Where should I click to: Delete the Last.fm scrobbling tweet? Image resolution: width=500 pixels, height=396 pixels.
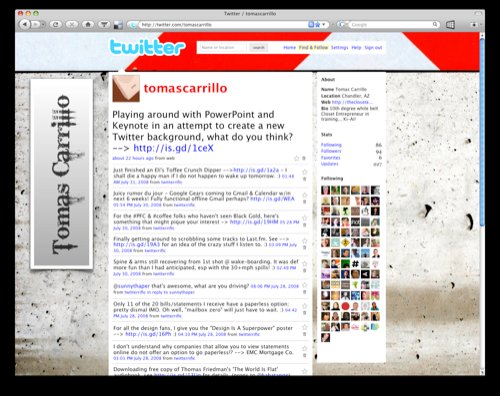(304, 248)
